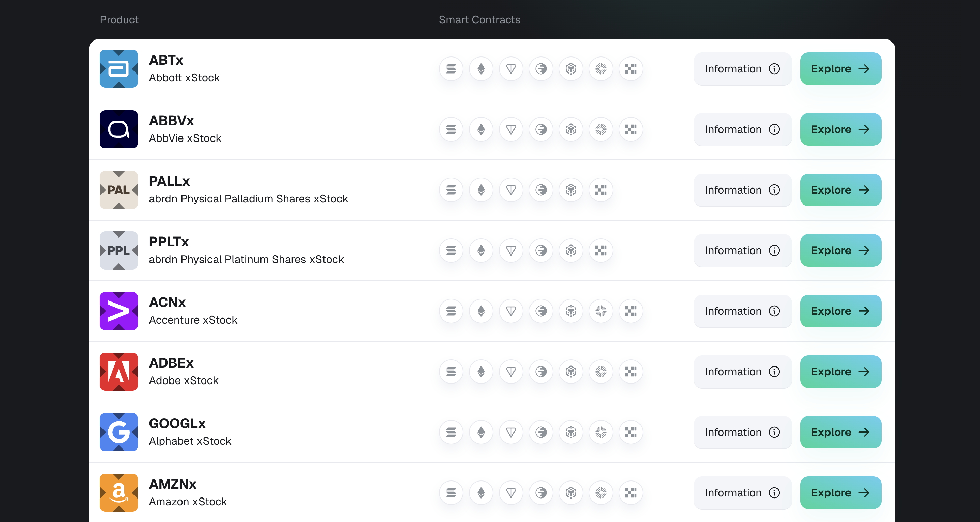This screenshot has height=522, width=980.
Task: Explore the PPLTx Platinum xStock
Action: point(840,250)
